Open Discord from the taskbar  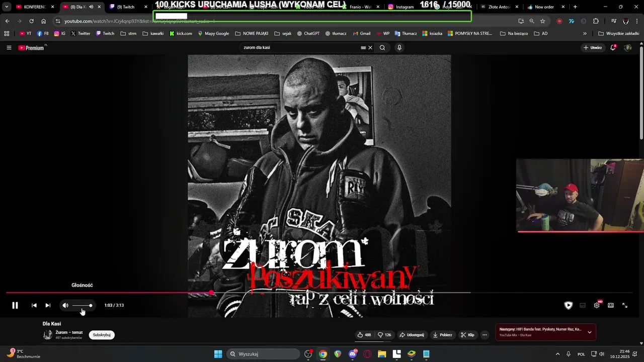(353, 354)
